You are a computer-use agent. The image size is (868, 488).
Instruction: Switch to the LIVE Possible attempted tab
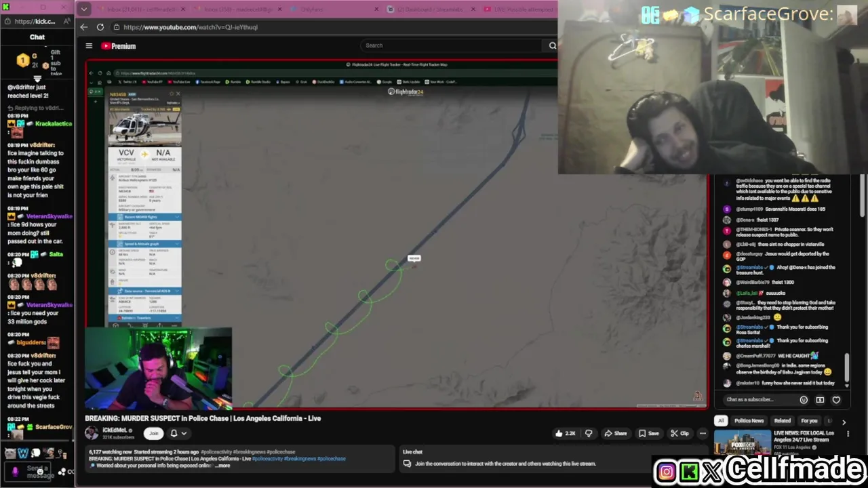[519, 9]
